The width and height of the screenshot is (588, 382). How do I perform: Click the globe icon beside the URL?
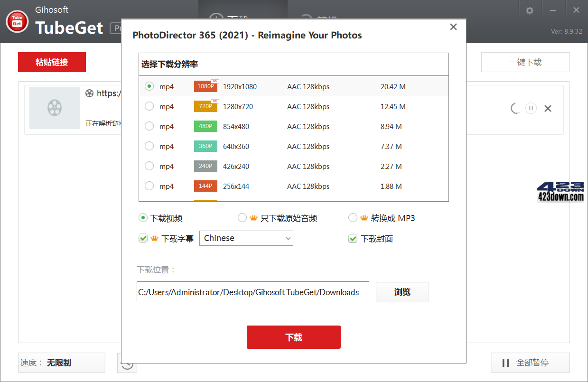89,93
